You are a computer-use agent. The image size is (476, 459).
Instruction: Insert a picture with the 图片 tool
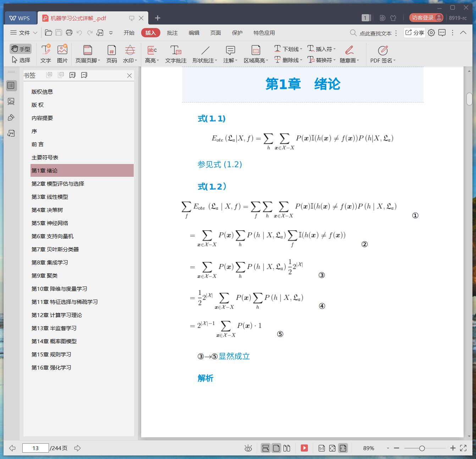click(x=62, y=54)
